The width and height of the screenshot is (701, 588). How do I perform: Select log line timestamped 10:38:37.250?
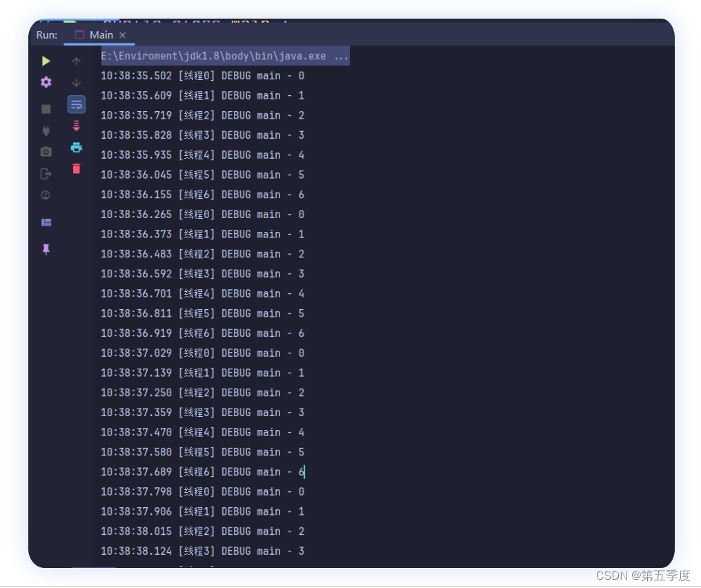pyautogui.click(x=203, y=393)
